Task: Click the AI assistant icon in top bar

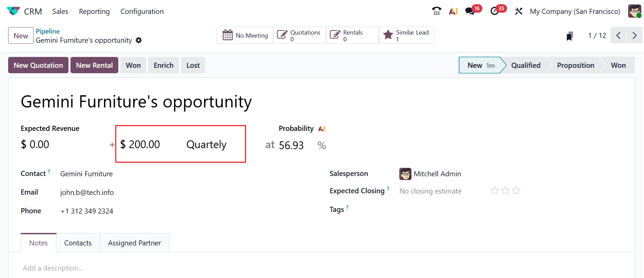Action: [454, 11]
